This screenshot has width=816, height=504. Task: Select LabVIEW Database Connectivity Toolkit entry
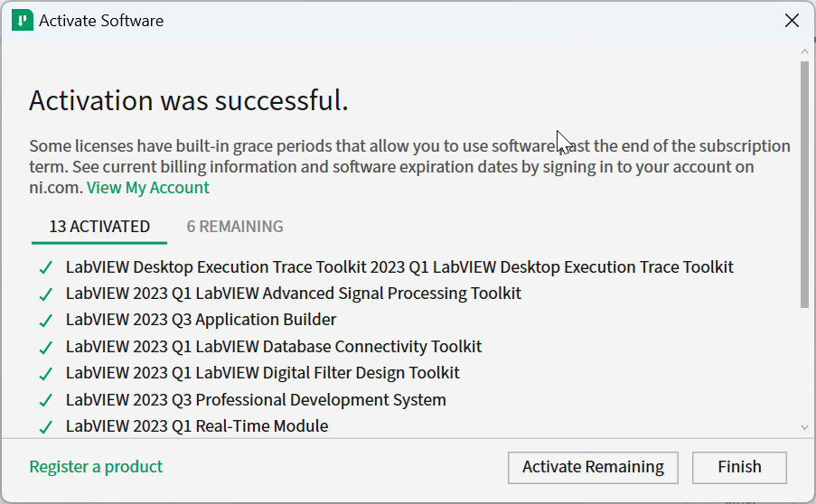pos(273,347)
